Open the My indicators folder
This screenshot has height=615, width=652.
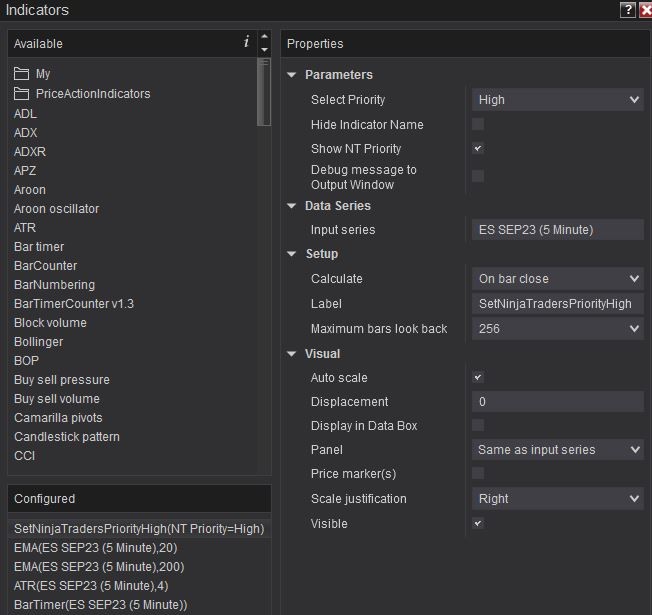tap(43, 74)
